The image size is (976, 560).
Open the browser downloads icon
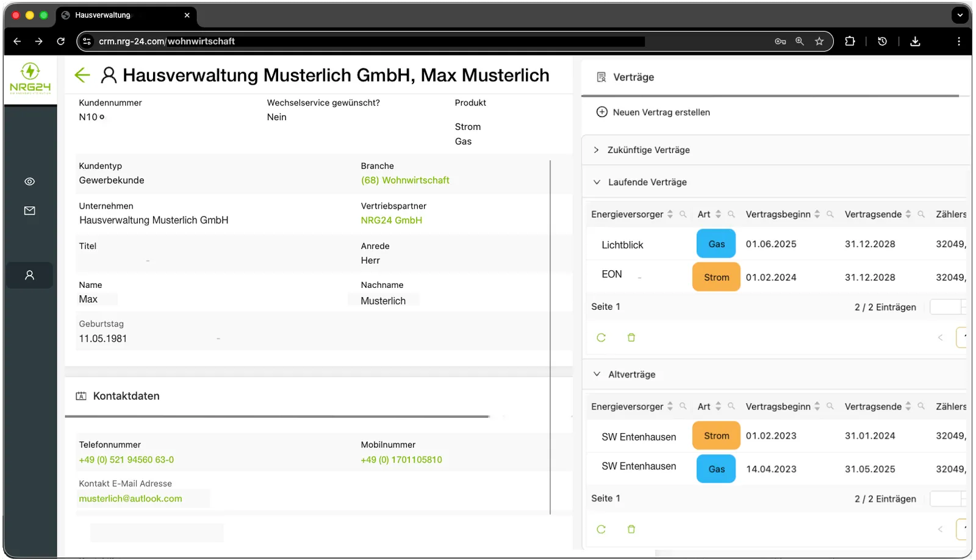tap(915, 41)
